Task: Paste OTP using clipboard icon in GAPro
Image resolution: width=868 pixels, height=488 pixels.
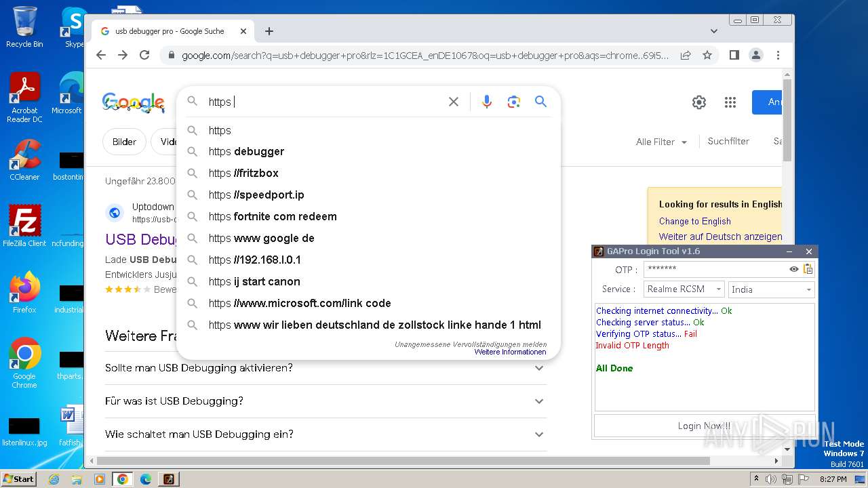Action: (808, 269)
